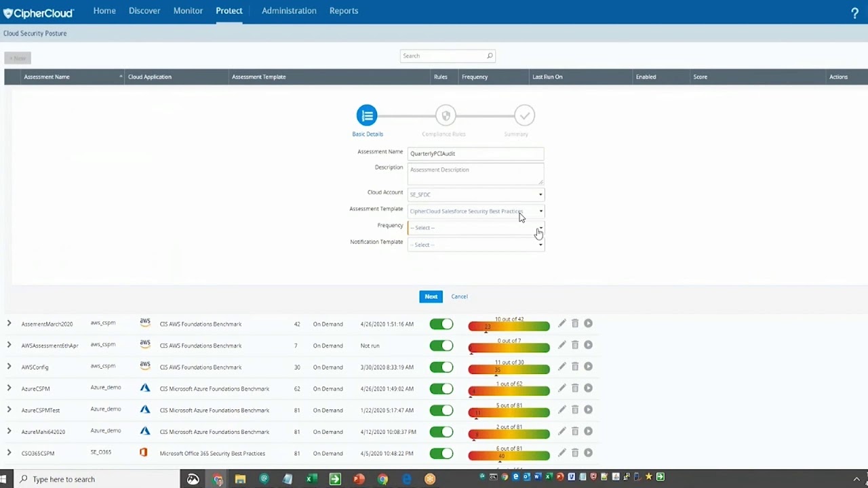Delete the AWSConfig assessment
The height and width of the screenshot is (488, 868).
coord(575,367)
